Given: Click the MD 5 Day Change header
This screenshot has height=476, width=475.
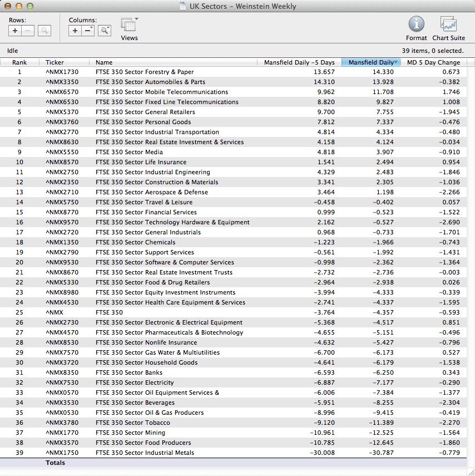Looking at the screenshot, I should (x=433, y=62).
